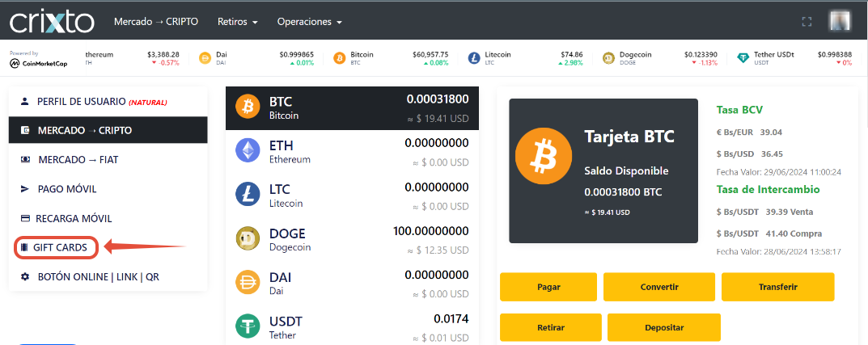Image resolution: width=868 pixels, height=345 pixels.
Task: Click the user profile person icon
Action: click(x=24, y=102)
